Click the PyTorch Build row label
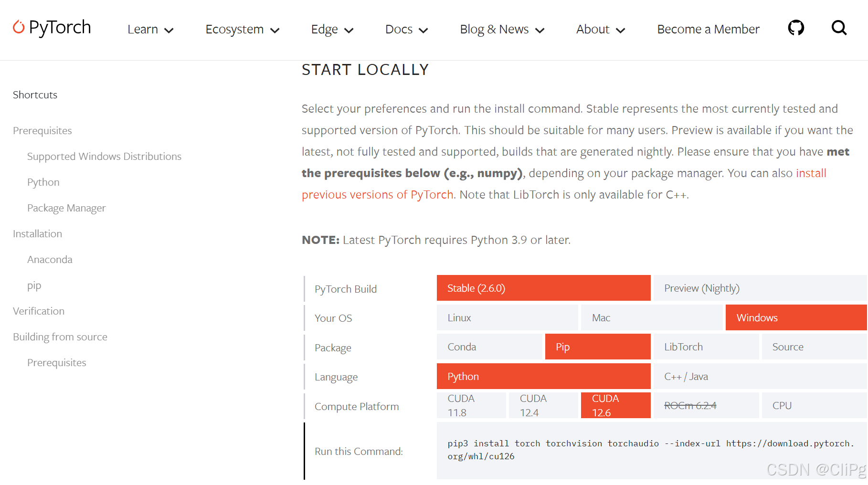This screenshot has width=868, height=485. [346, 289]
